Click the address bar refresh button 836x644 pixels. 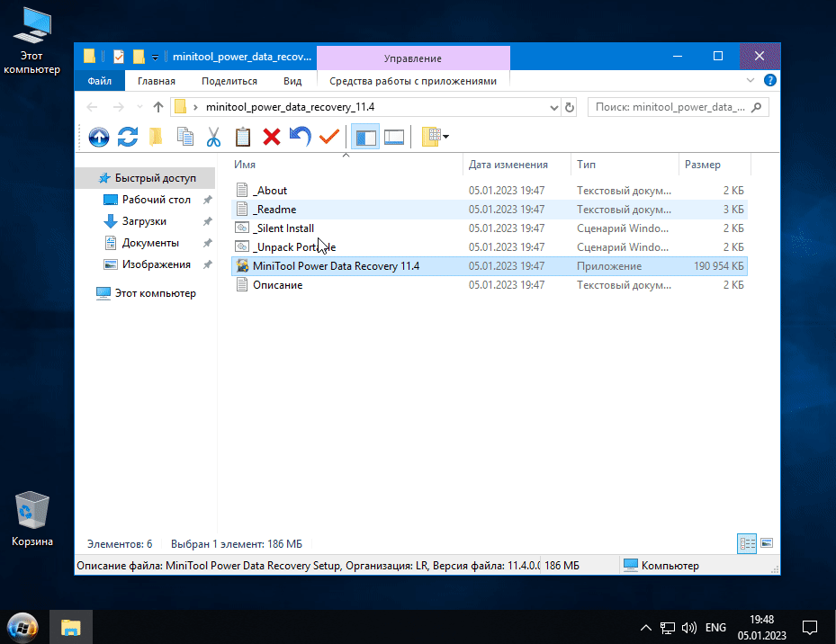click(x=570, y=108)
